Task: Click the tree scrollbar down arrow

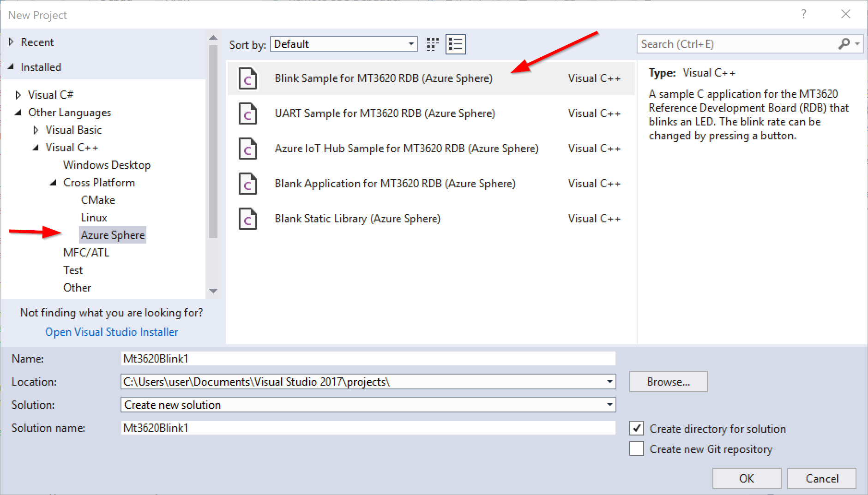Action: 213,291
